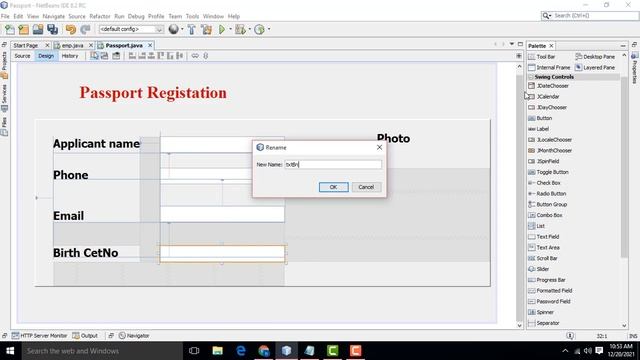Collapse the Swing Controls palette category
640x360 pixels.
point(531,77)
